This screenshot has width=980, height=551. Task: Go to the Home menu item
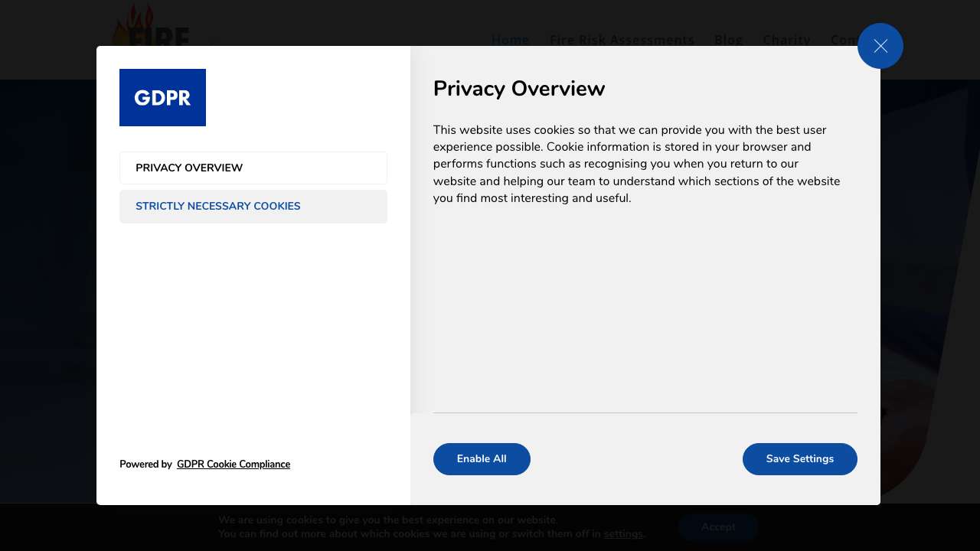point(510,40)
